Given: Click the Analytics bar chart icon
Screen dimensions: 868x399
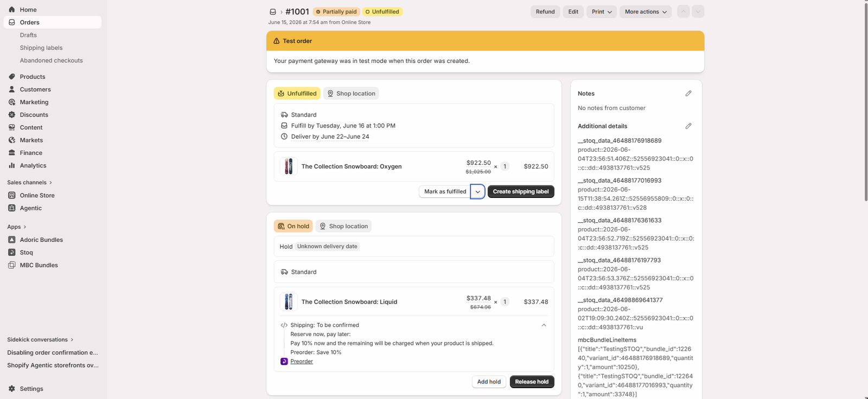Looking at the screenshot, I should pos(12,165).
